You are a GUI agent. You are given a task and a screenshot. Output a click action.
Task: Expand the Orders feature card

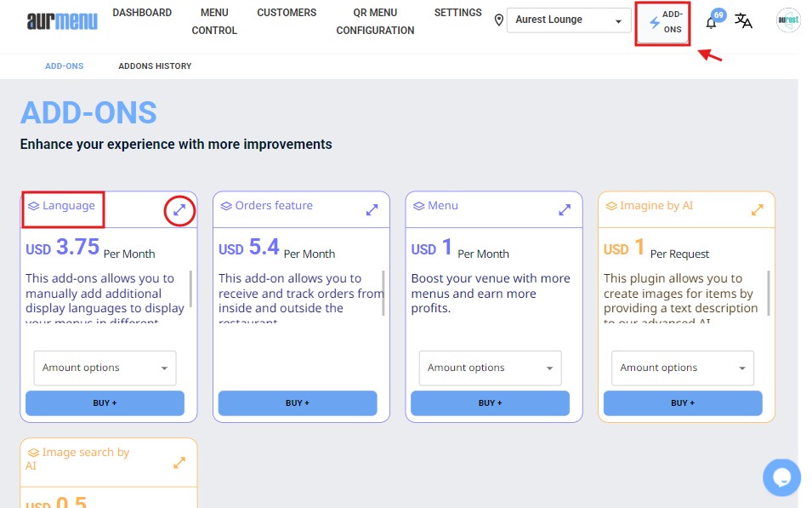point(372,209)
